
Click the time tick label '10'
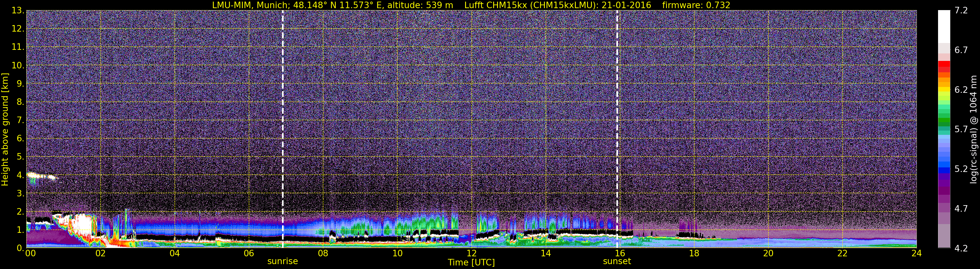(397, 253)
